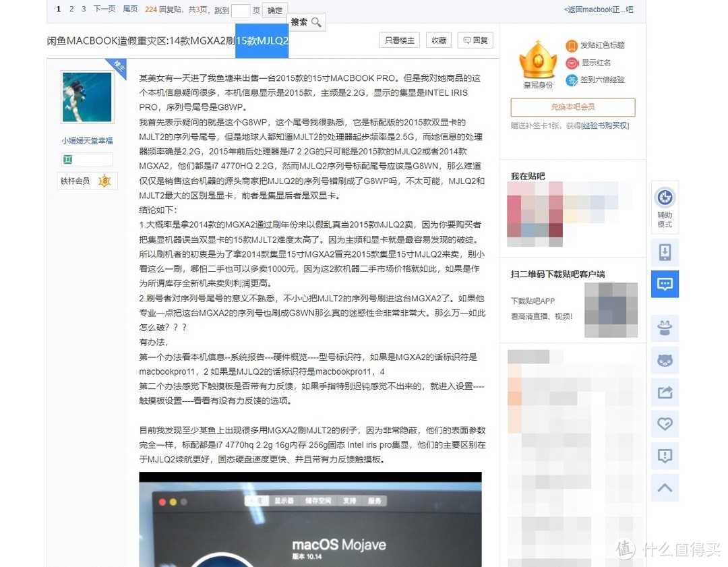
Task: Click 收藏 to favorite the thread
Action: point(439,40)
